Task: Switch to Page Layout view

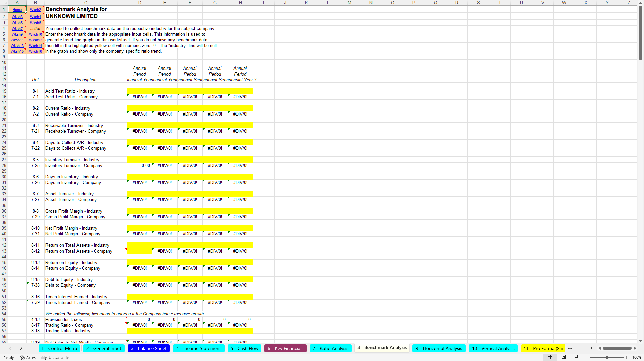Action: 563,357
